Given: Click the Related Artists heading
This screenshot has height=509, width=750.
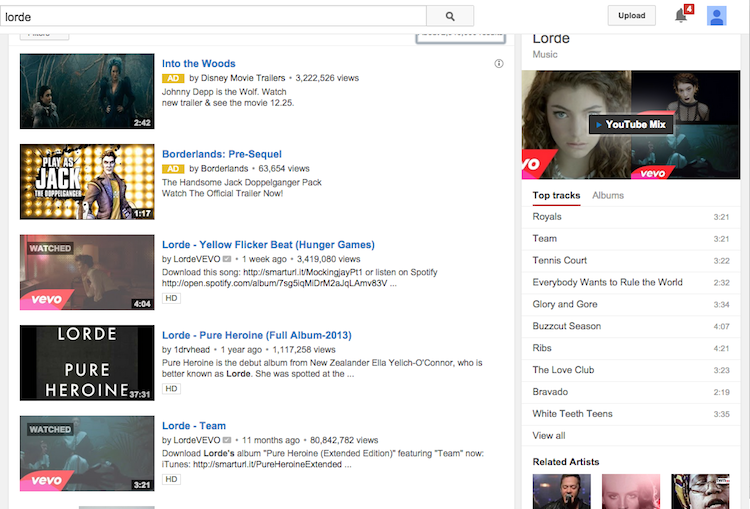Looking at the screenshot, I should [x=566, y=462].
